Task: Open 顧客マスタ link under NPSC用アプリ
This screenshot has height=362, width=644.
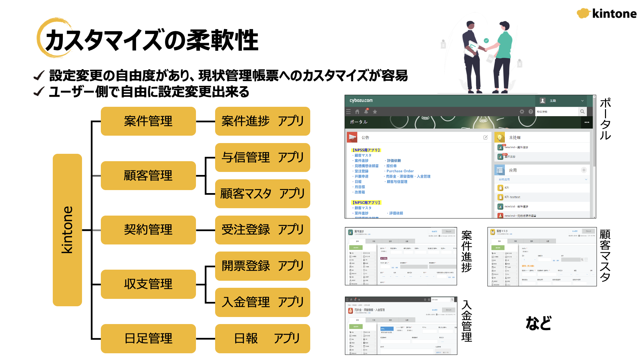Action: click(x=363, y=208)
